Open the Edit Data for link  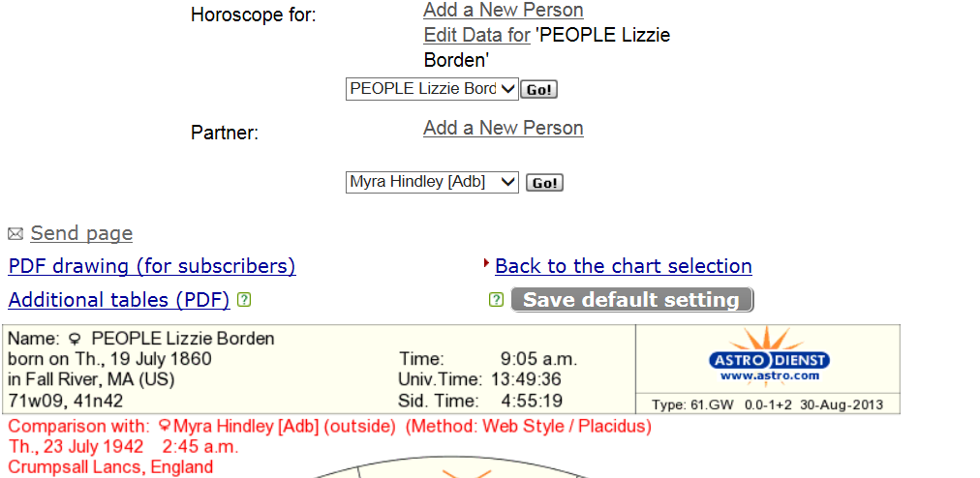click(x=476, y=35)
